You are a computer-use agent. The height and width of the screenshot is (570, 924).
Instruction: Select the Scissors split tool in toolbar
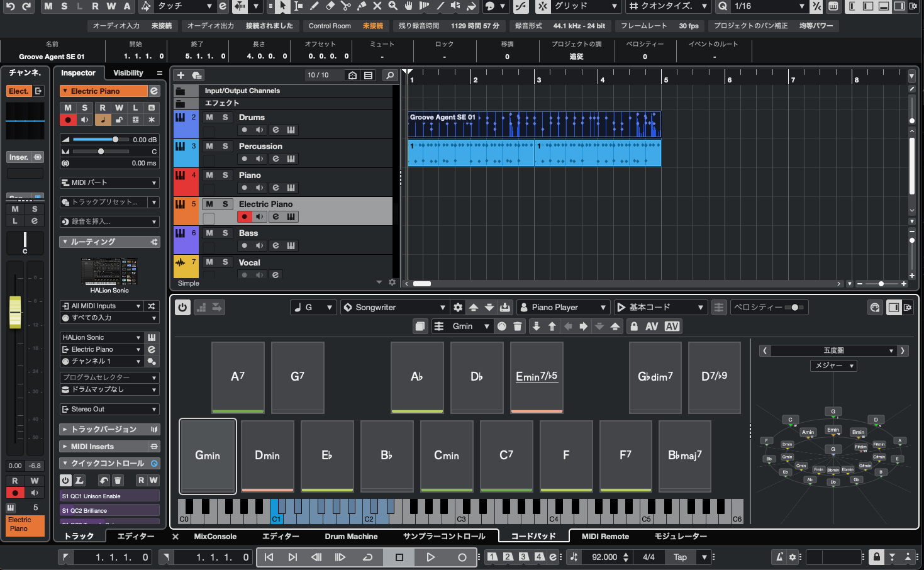[x=345, y=6]
